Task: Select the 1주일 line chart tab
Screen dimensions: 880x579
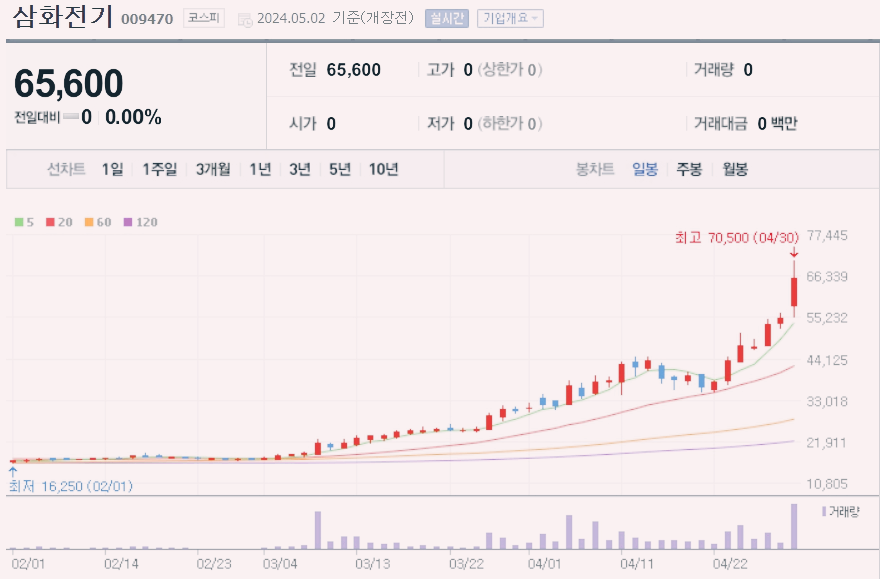Action: pos(159,169)
